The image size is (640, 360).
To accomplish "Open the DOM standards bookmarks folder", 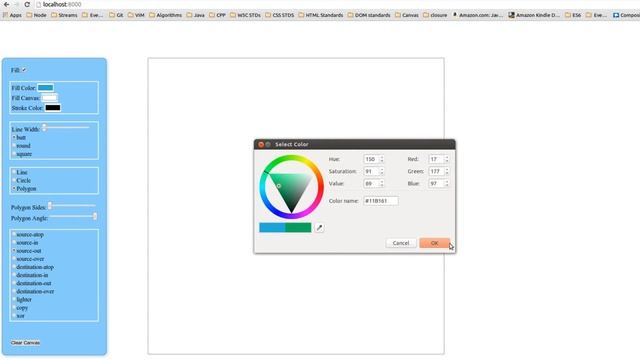I will point(370,15).
